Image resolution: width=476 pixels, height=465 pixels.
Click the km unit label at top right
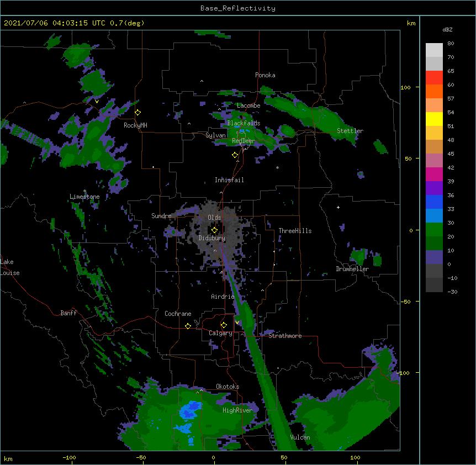tap(411, 23)
